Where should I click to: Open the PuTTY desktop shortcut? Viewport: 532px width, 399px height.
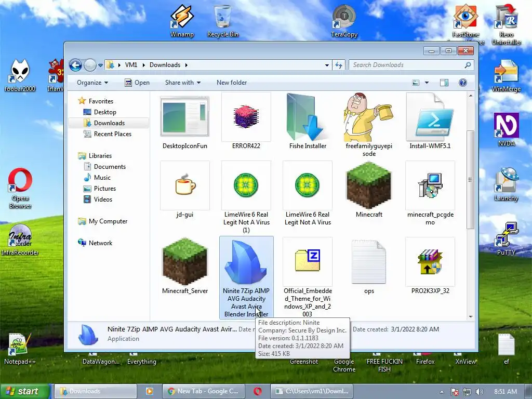(x=506, y=239)
